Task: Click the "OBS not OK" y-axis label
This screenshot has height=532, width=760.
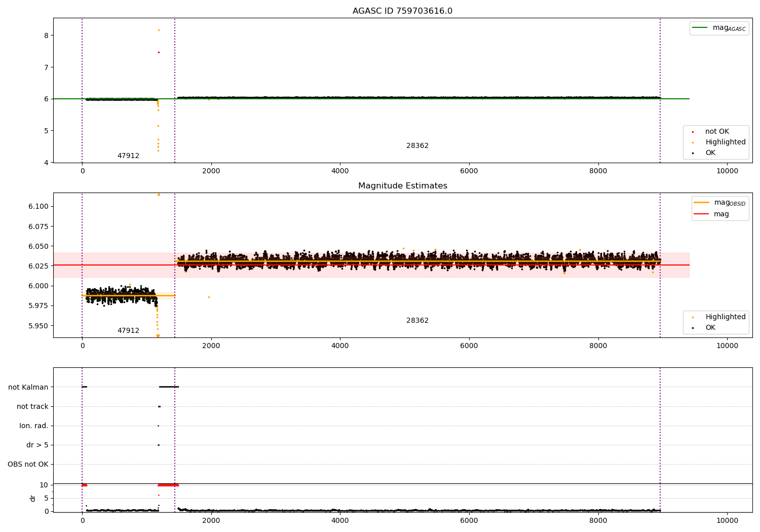Action: point(28,464)
